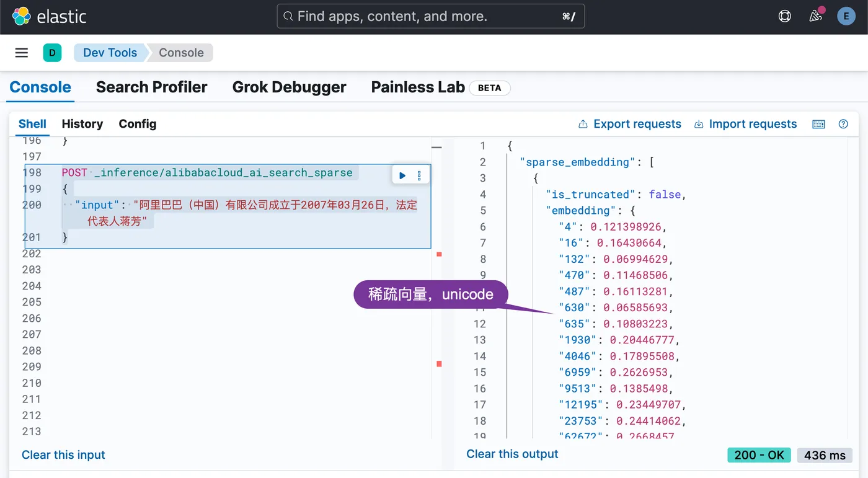
Task: Click the POST _inference request line
Action: 207,173
